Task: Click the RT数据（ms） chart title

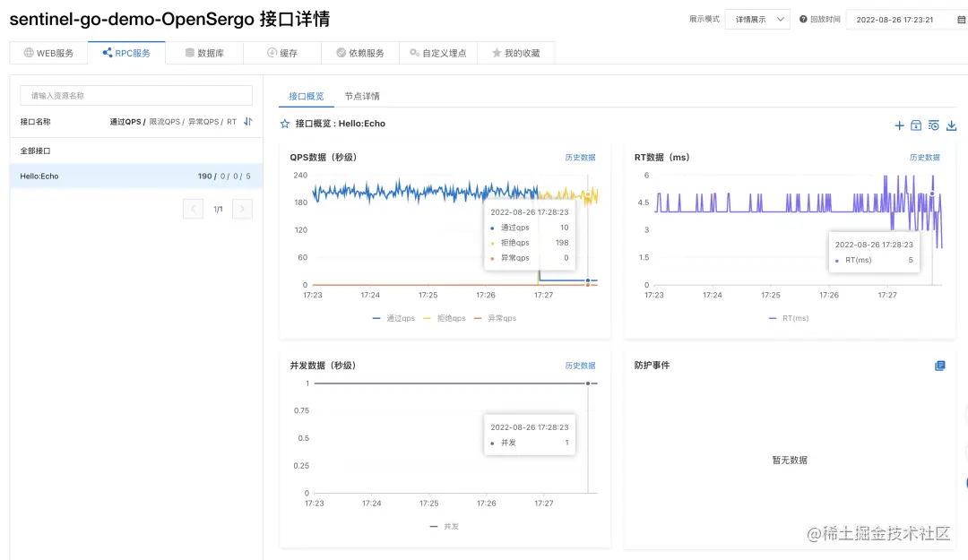Action: (661, 158)
